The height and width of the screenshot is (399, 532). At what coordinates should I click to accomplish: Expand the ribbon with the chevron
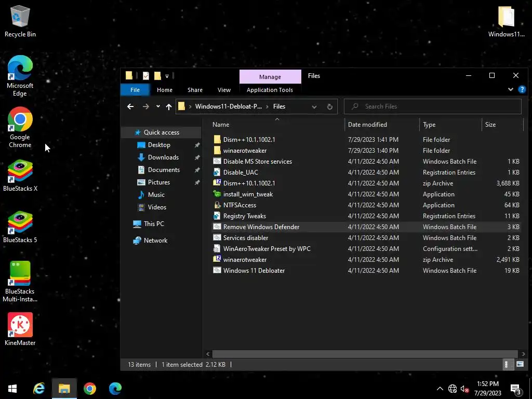coord(510,89)
